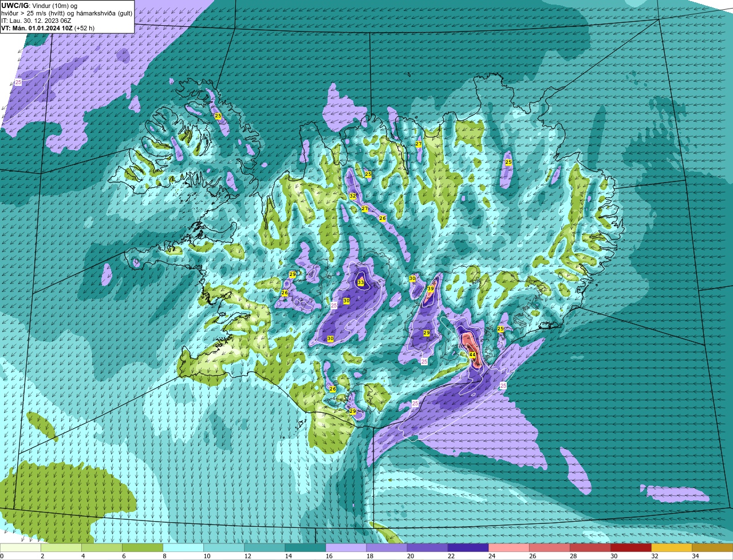Select the purple swatch between 18 and 20
733x560 pixels.
(387, 548)
